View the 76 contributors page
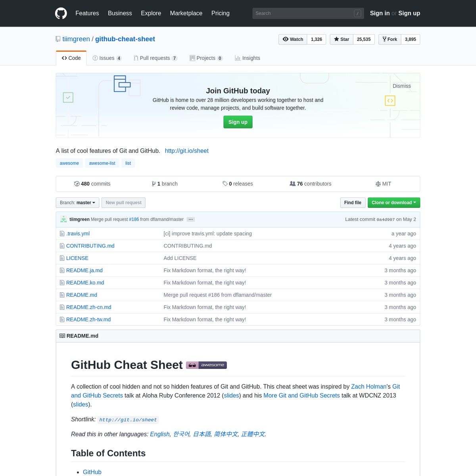The image size is (476, 476). click(x=311, y=184)
